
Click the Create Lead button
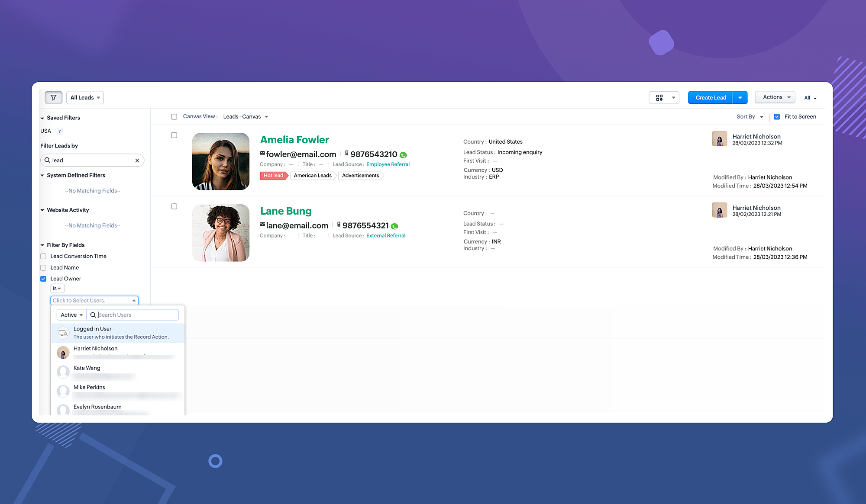[711, 98]
